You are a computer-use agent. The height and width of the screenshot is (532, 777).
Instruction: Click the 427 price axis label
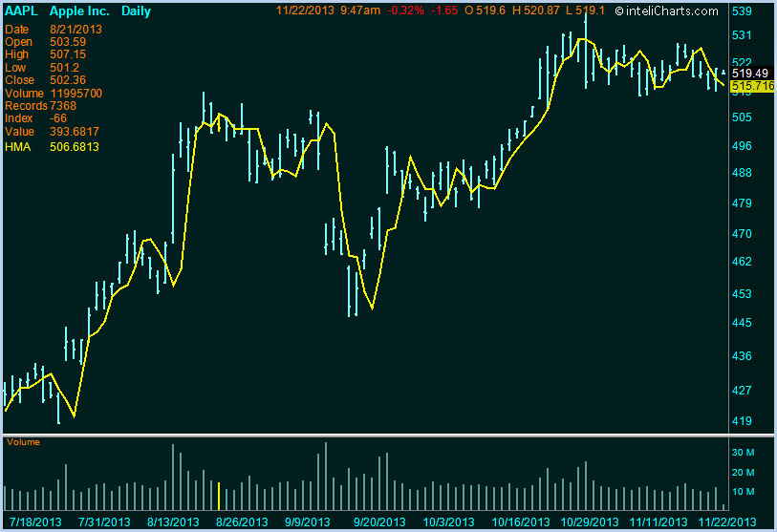pos(742,391)
